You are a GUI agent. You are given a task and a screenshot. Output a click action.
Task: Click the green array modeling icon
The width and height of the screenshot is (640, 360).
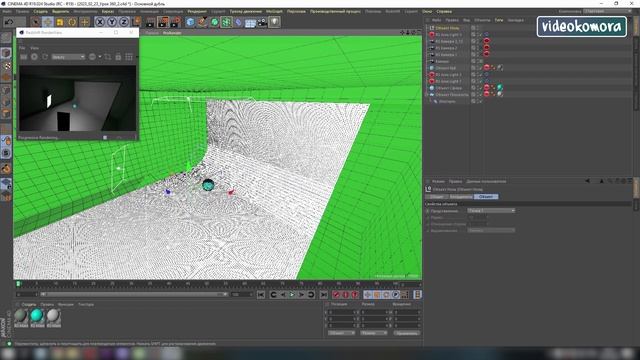[227, 22]
